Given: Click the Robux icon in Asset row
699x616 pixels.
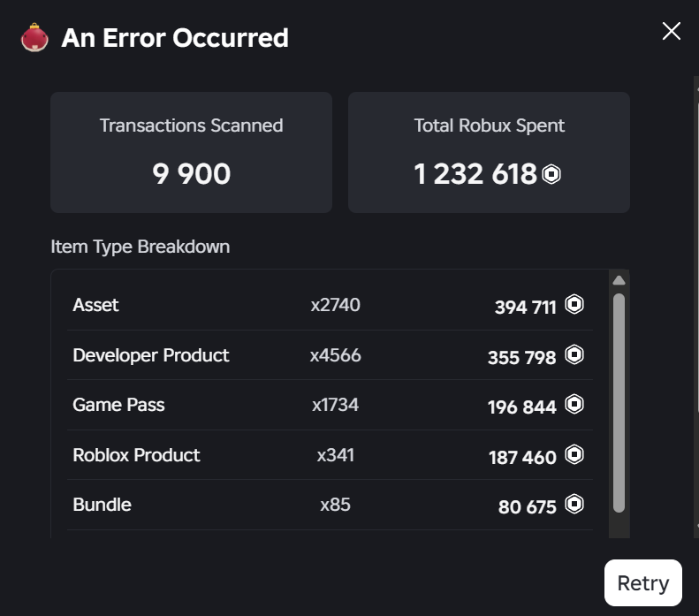Looking at the screenshot, I should [574, 305].
